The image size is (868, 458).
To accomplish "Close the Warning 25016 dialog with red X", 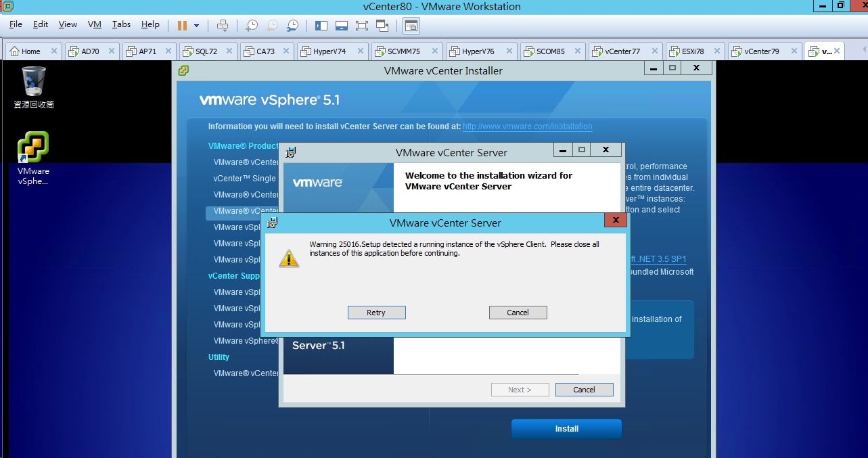I will [x=615, y=221].
